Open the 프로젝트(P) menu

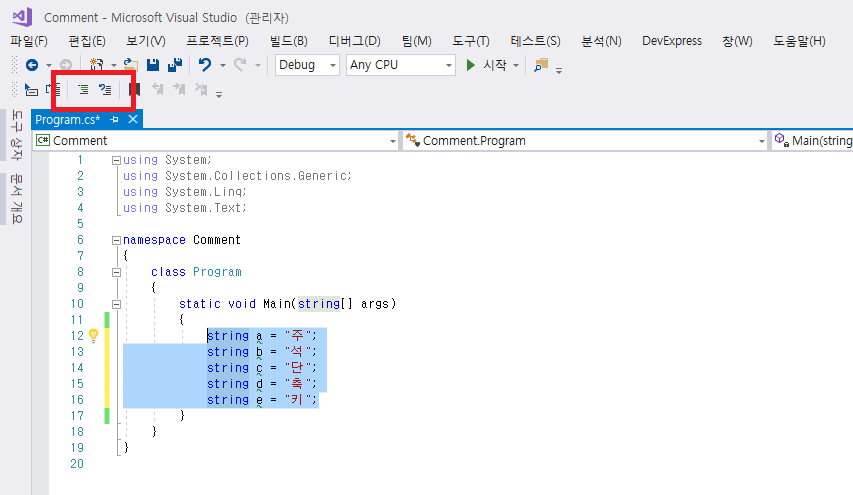pyautogui.click(x=218, y=41)
